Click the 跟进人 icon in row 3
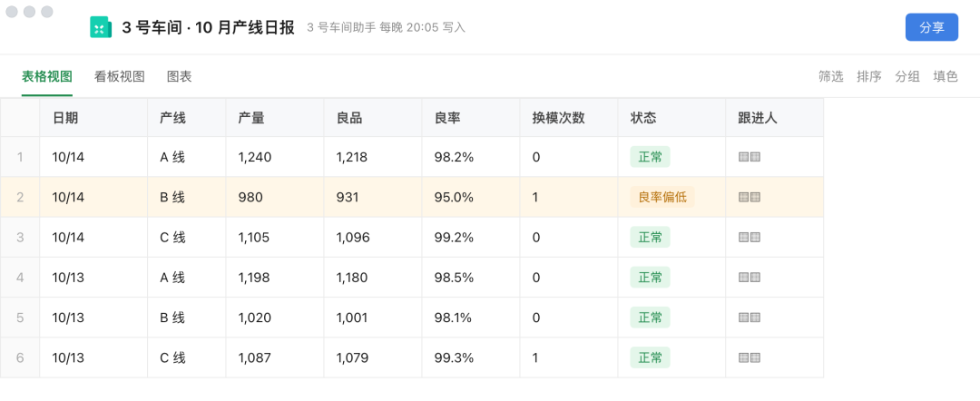Image resolution: width=980 pixels, height=401 pixels. pyautogui.click(x=750, y=238)
